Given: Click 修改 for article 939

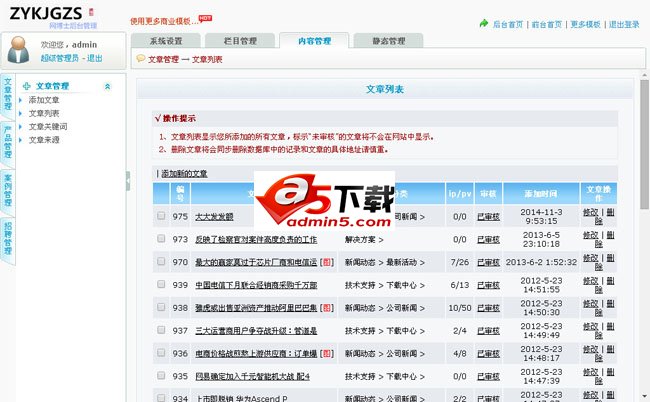Looking at the screenshot, I should click(x=591, y=281).
